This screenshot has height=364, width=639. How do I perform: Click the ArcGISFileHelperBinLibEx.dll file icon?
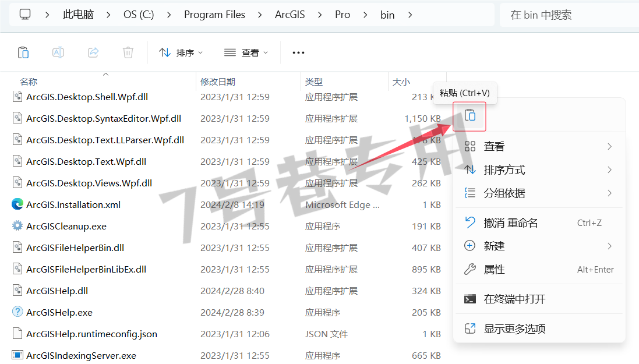(17, 269)
